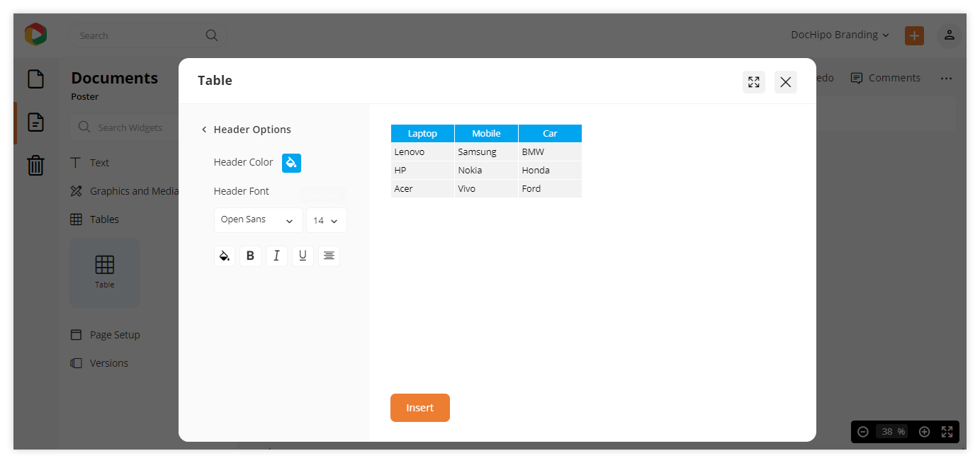The image size is (980, 463).
Task: Open the font size 14 dropdown
Action: point(326,220)
